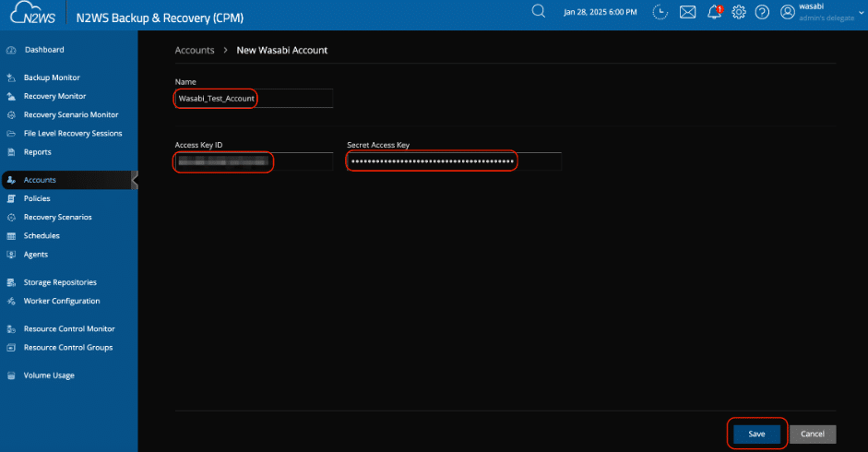Click the Accounts sidebar icon
The width and height of the screenshot is (868, 452).
point(11,180)
